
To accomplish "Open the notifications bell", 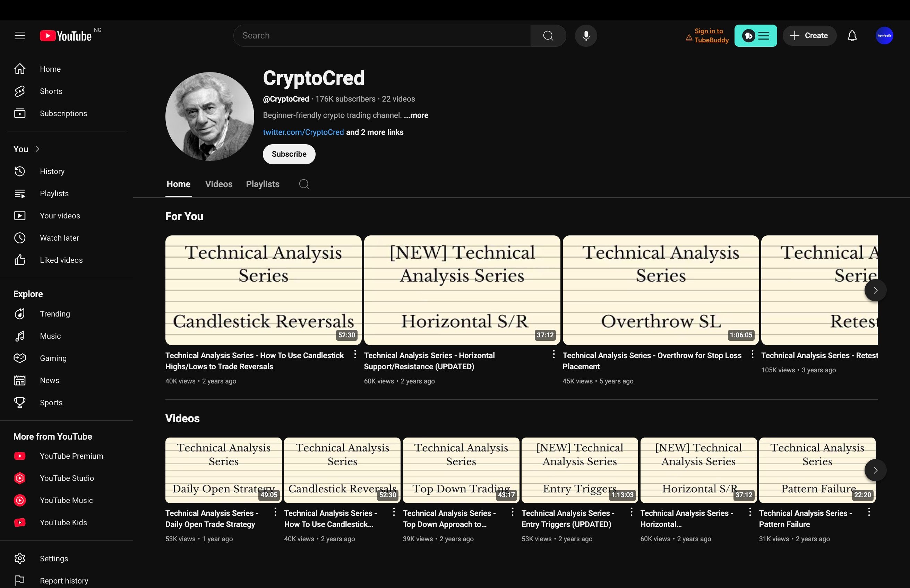I will [852, 35].
